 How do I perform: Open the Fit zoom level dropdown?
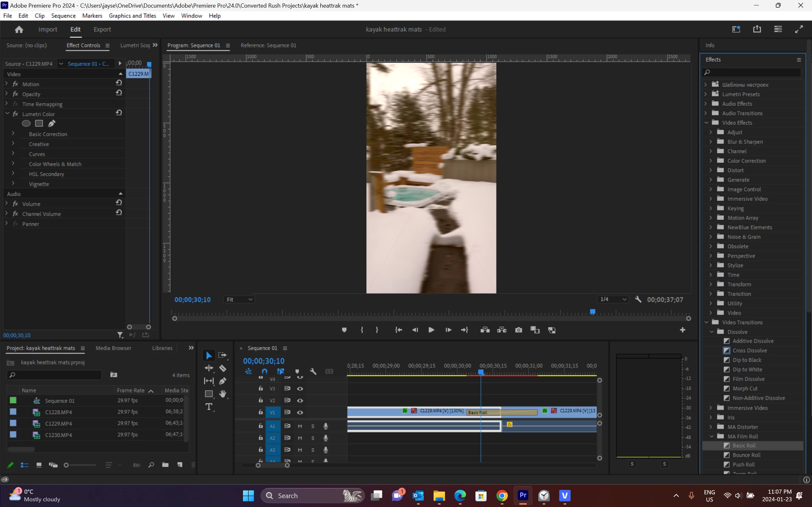(239, 299)
